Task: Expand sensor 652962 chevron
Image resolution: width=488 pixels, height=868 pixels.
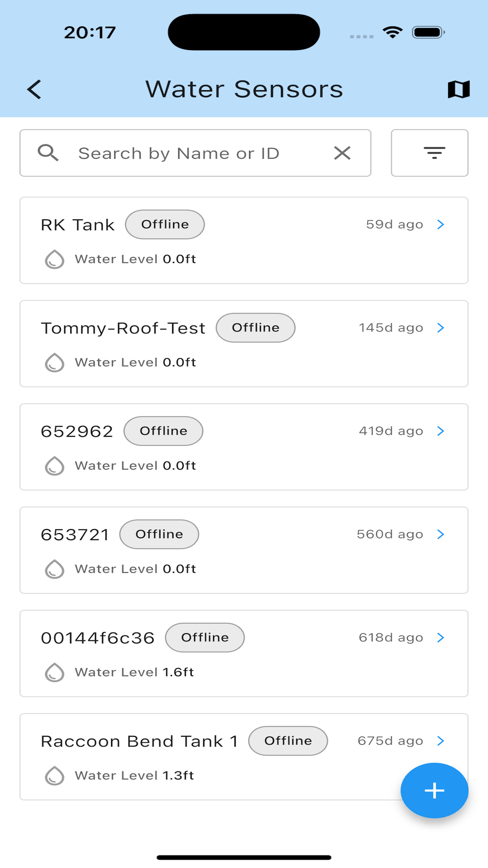Action: 441,431
